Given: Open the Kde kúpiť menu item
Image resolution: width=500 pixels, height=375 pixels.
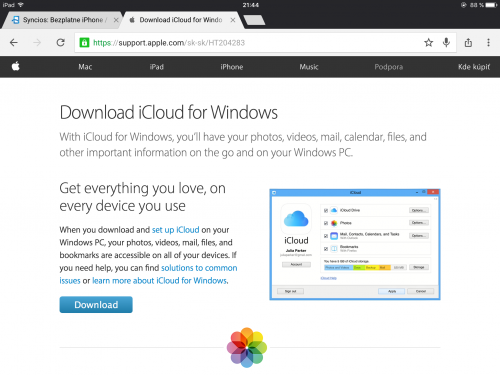Looking at the screenshot, I should (x=474, y=67).
